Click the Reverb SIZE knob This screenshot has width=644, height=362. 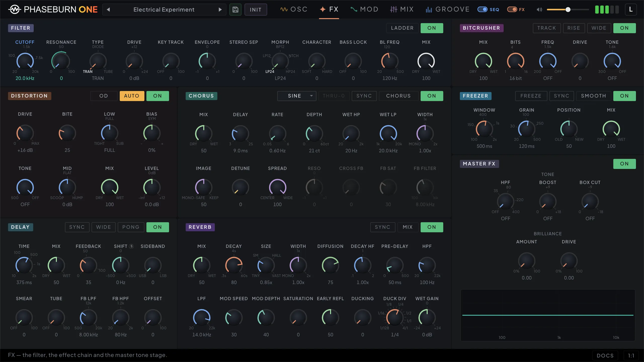(266, 265)
